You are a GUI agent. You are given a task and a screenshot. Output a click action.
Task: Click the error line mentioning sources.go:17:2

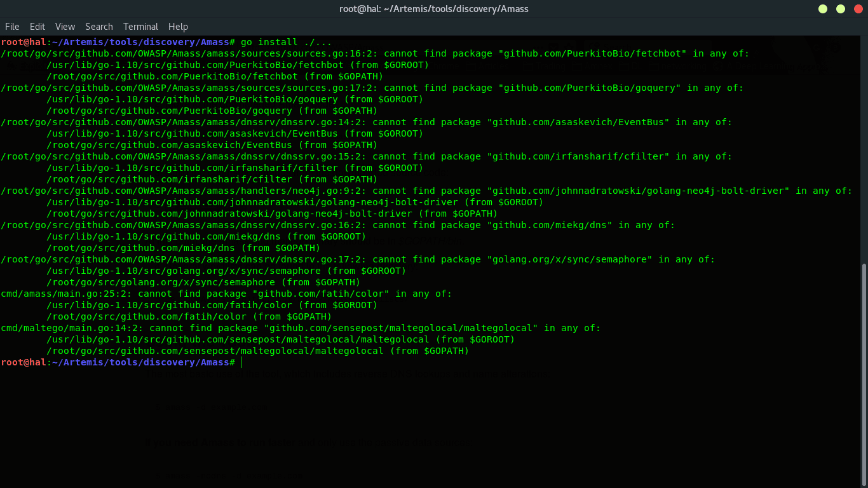point(372,88)
